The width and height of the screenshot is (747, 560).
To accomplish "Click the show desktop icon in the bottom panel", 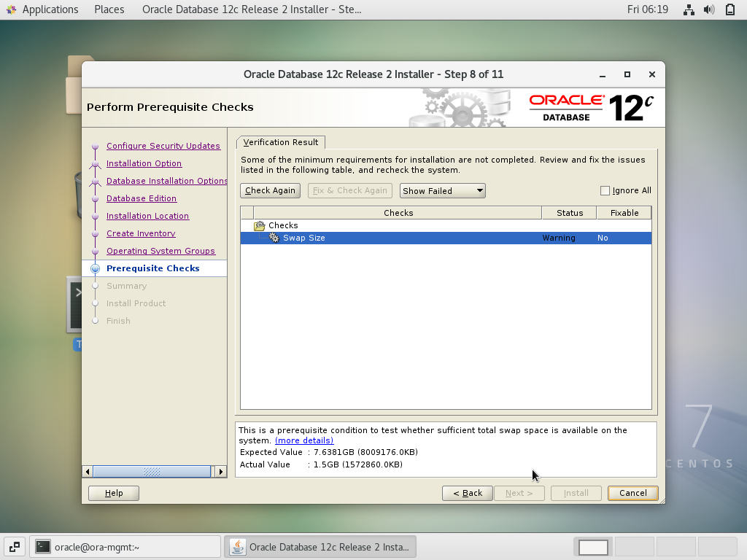I will pos(15,547).
